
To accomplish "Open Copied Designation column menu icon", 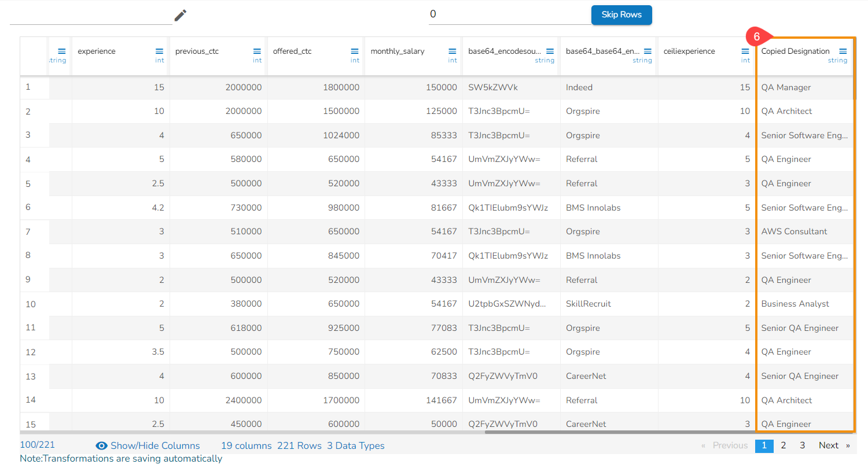I will point(843,51).
